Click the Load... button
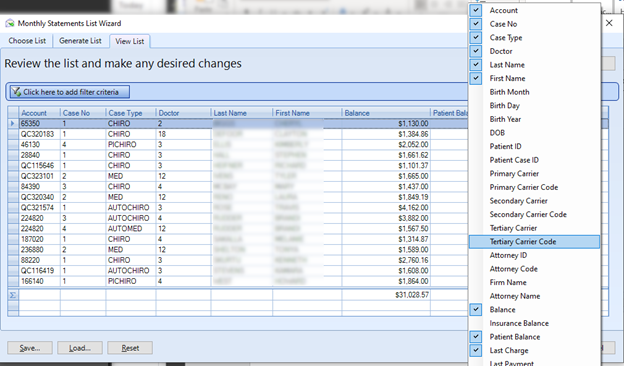 tap(80, 348)
